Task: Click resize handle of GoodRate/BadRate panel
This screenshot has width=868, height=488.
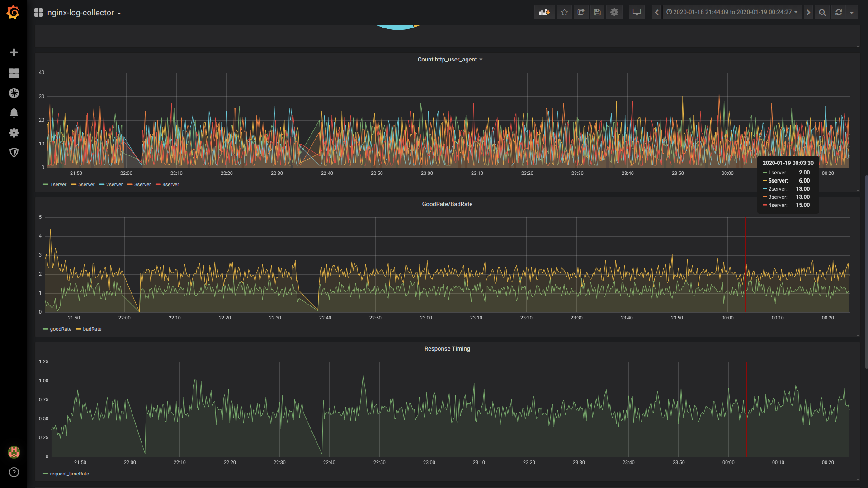Action: [x=858, y=334]
